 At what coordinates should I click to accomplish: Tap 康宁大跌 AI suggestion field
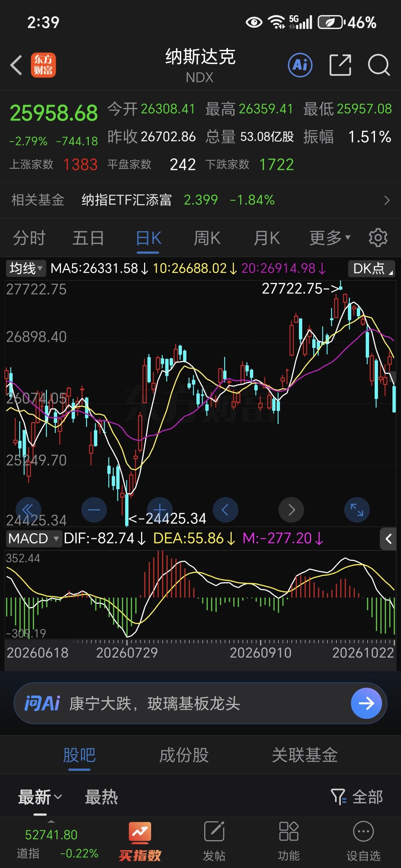[154, 703]
